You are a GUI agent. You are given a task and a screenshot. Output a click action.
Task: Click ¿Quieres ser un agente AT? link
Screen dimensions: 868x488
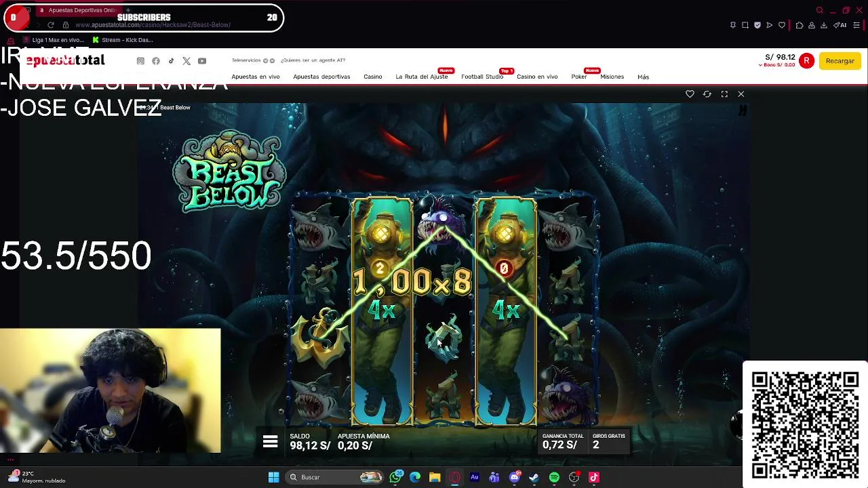pos(313,60)
